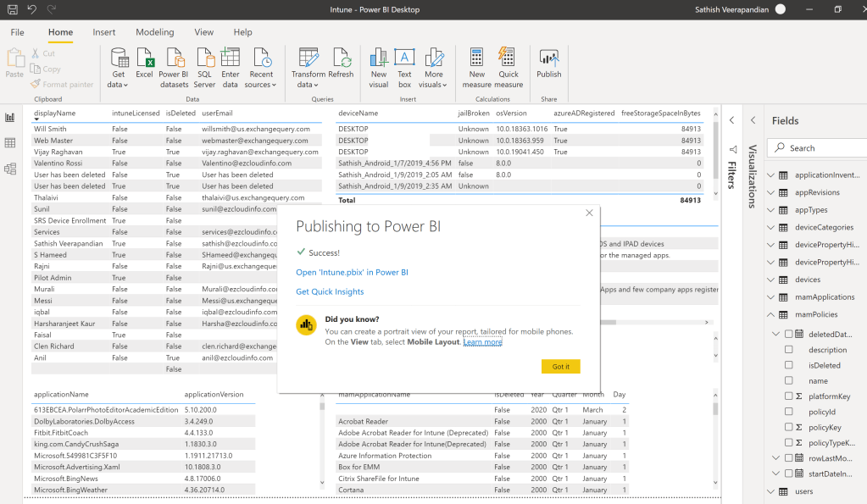The image size is (867, 504).
Task: Tick the isDeleted field checkbox
Action: (789, 365)
